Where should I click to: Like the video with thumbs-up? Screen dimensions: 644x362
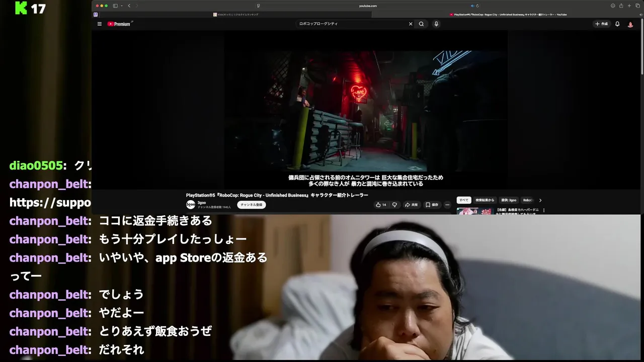click(x=381, y=205)
